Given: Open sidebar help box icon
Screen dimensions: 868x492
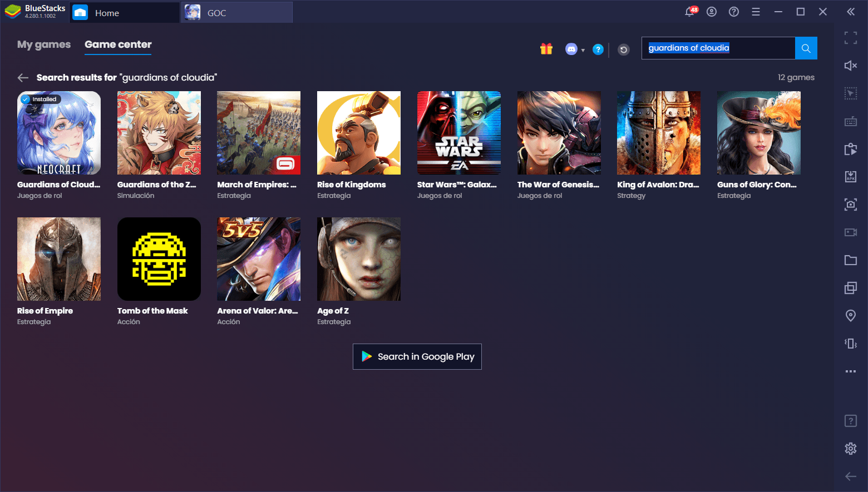Looking at the screenshot, I should 851,421.
